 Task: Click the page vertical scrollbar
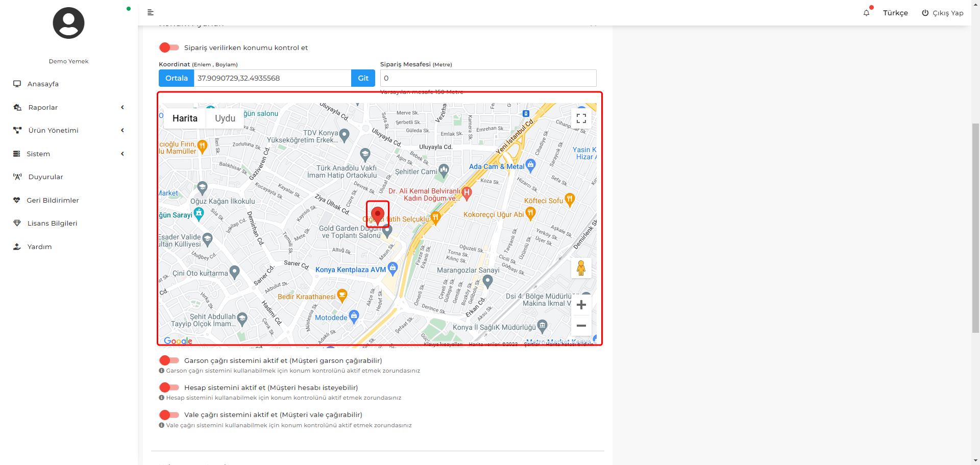tap(975, 228)
